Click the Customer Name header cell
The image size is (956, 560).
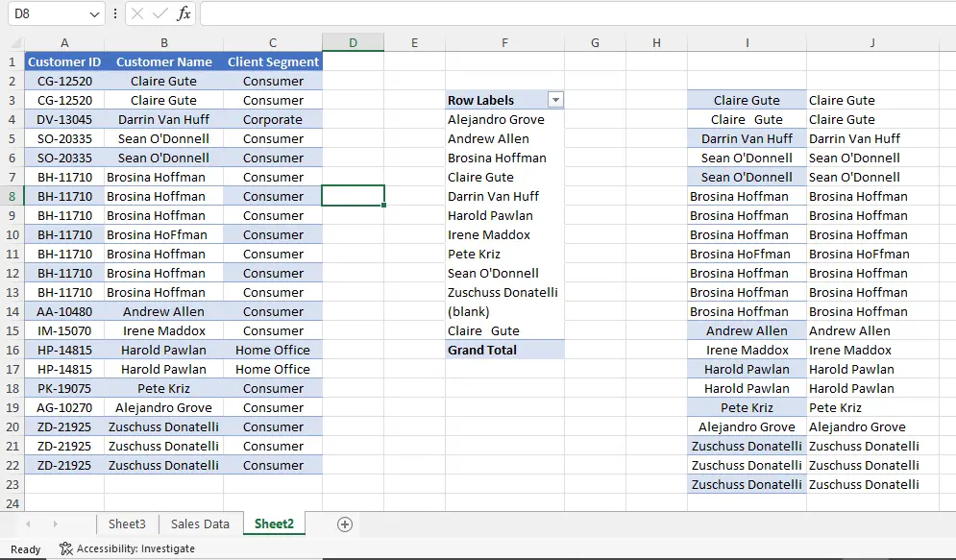click(x=163, y=62)
